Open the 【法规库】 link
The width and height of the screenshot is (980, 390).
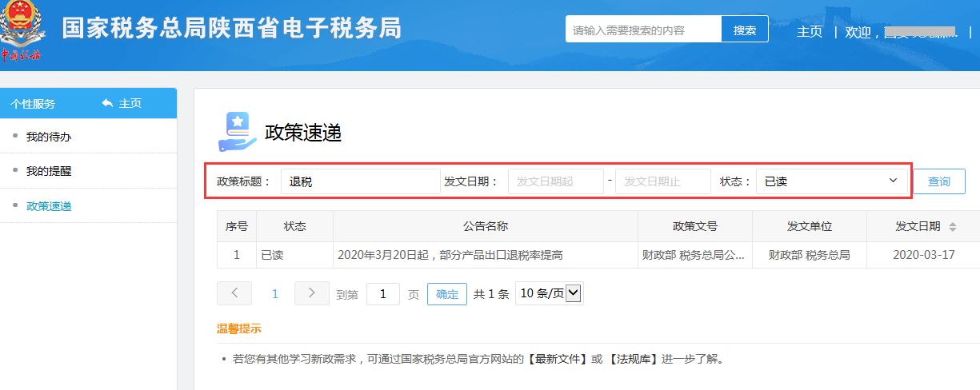[632, 359]
